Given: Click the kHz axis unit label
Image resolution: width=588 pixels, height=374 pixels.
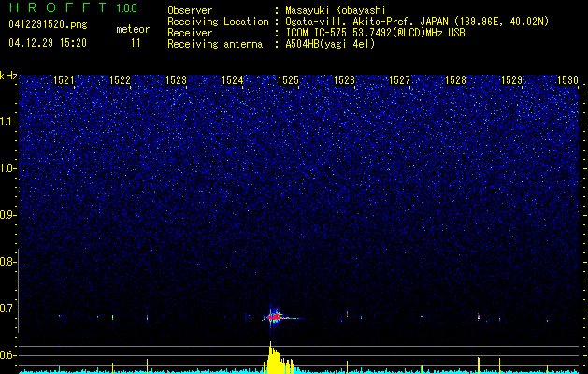Looking at the screenshot, I should click(x=8, y=76).
